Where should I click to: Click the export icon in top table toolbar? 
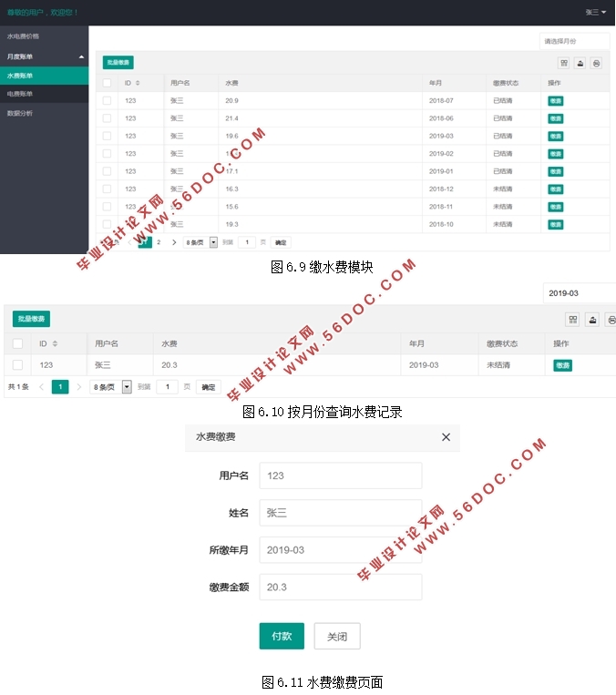pyautogui.click(x=580, y=63)
